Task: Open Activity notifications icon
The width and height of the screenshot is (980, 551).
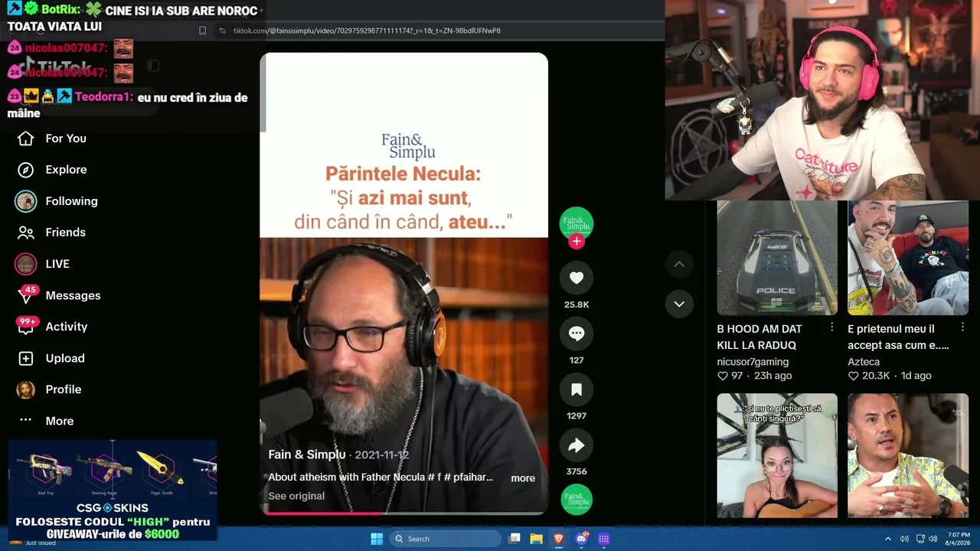Action: (x=26, y=327)
